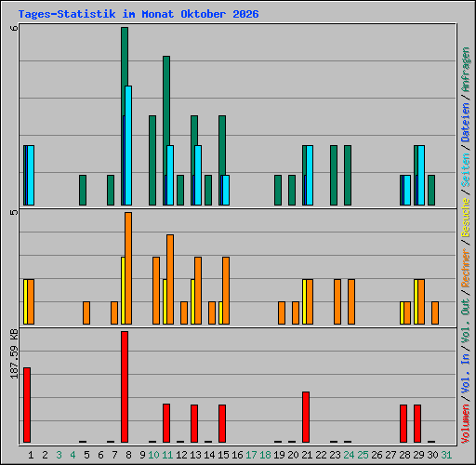
Task: Click the y-axis maximum value '6'
Action: (x=14, y=28)
